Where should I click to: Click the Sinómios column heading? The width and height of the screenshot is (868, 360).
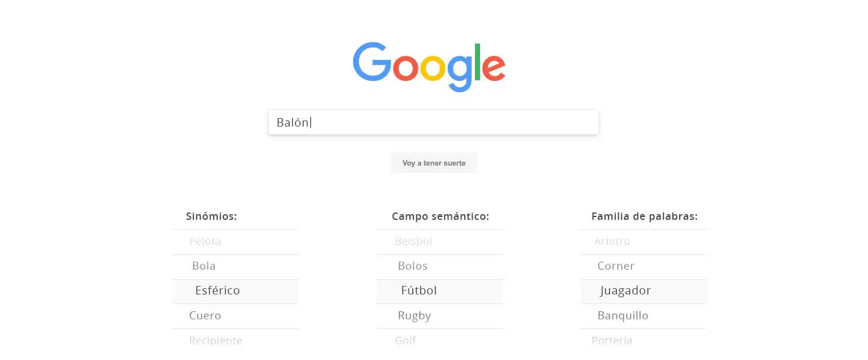coord(211,216)
